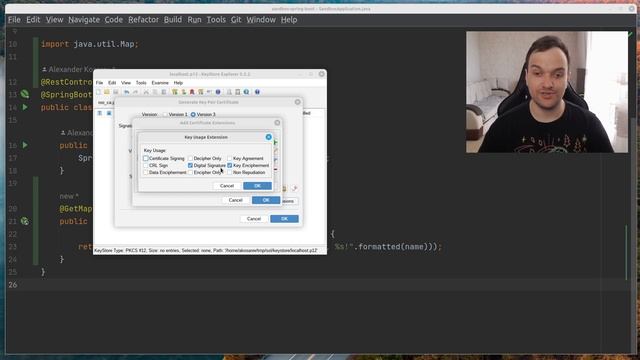Click Cut scissors icon in KeyStore Explorer toolbar
This screenshot has height=360, width=640.
pyautogui.click(x=146, y=92)
